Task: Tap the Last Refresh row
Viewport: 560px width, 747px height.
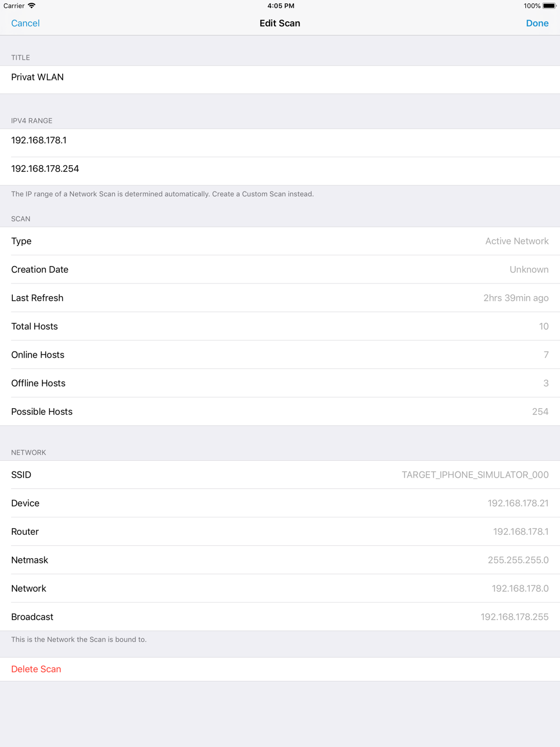Action: coord(280,298)
